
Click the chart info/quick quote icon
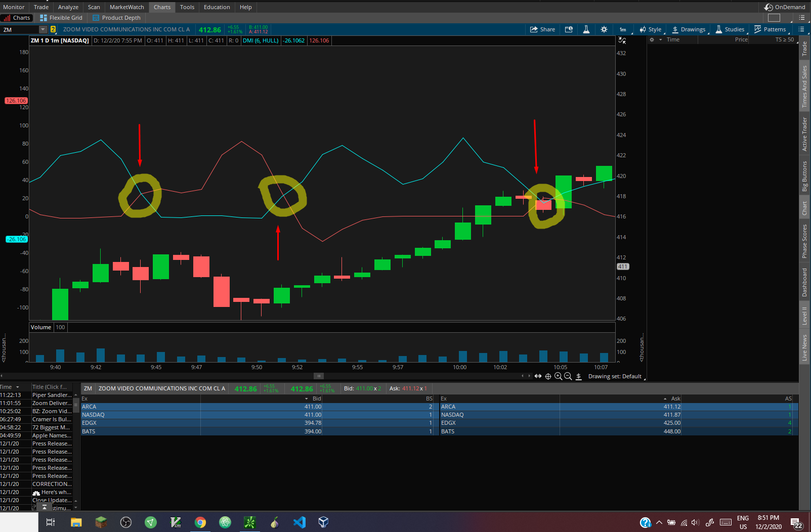point(569,29)
